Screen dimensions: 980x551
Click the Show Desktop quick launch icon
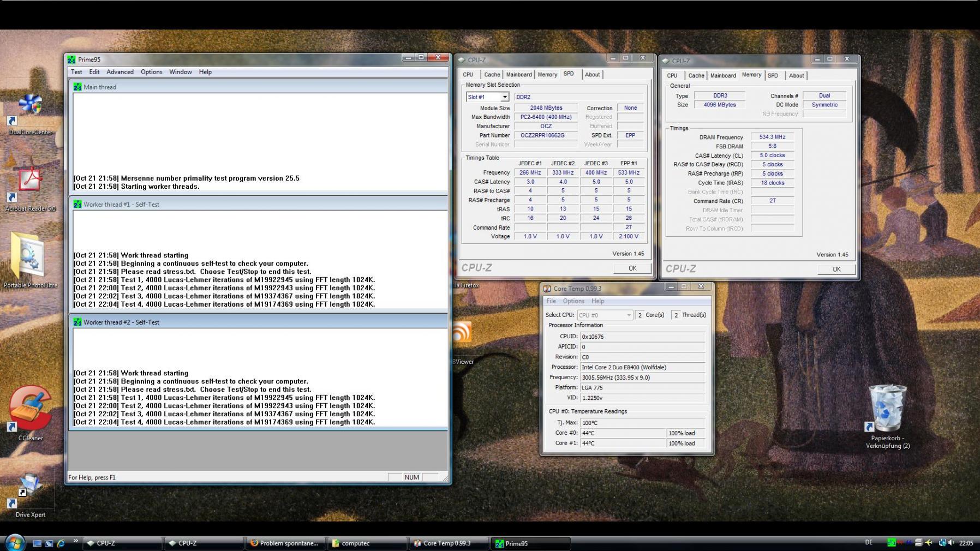(x=37, y=543)
